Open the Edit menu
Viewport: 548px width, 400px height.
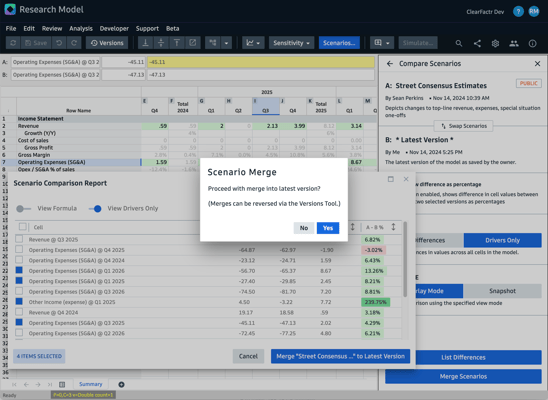[29, 28]
